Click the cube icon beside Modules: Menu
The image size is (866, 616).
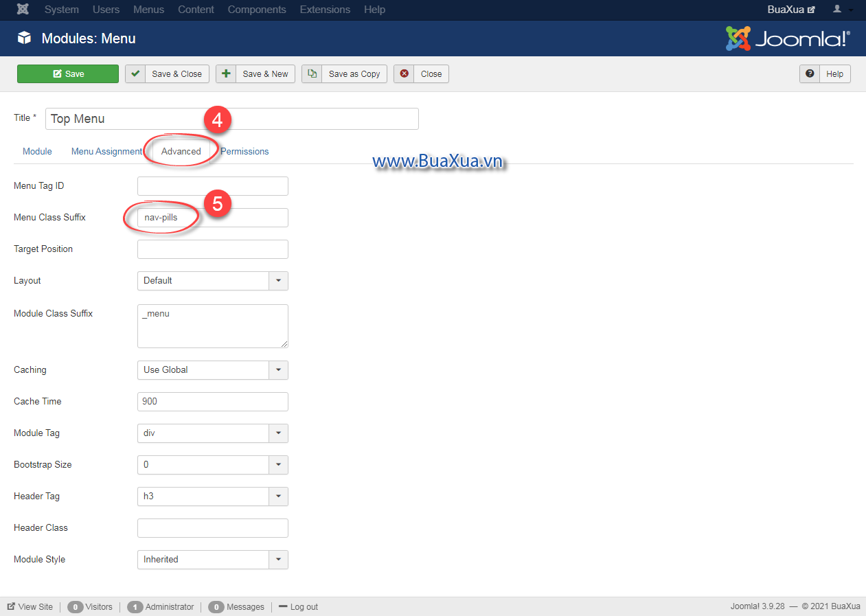[25, 38]
